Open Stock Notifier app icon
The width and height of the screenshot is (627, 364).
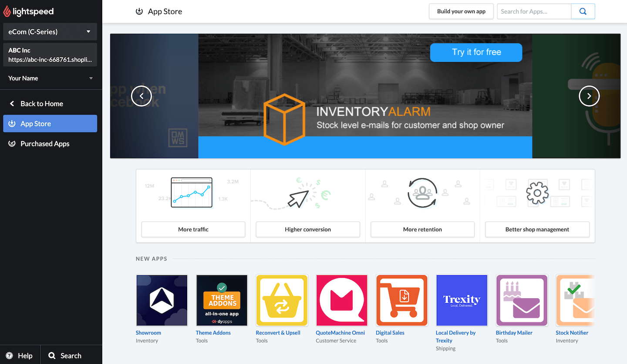click(x=575, y=300)
